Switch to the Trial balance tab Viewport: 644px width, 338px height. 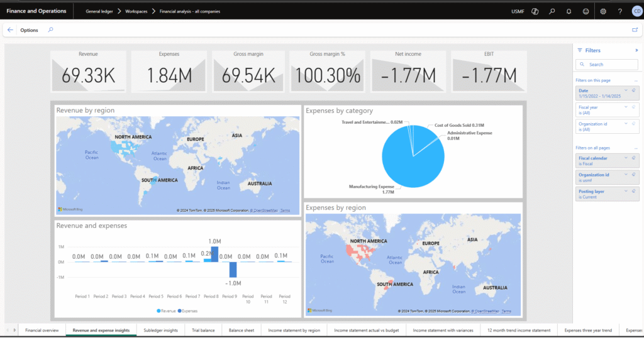pos(203,330)
